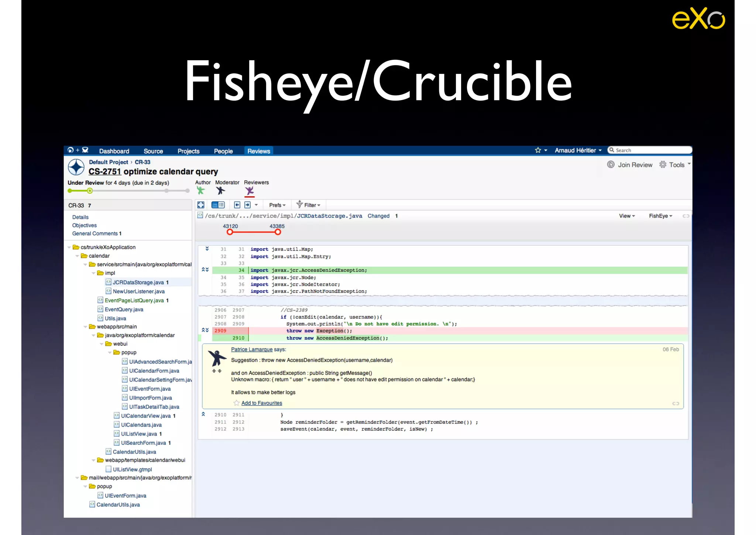
Task: Open the Source tab
Action: tap(153, 151)
